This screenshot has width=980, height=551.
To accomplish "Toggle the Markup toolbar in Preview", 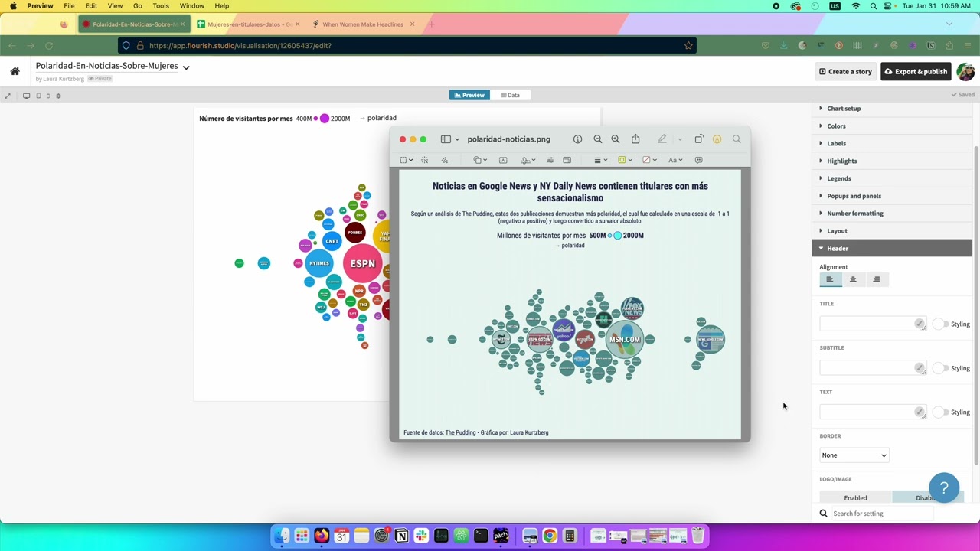I will pyautogui.click(x=717, y=139).
